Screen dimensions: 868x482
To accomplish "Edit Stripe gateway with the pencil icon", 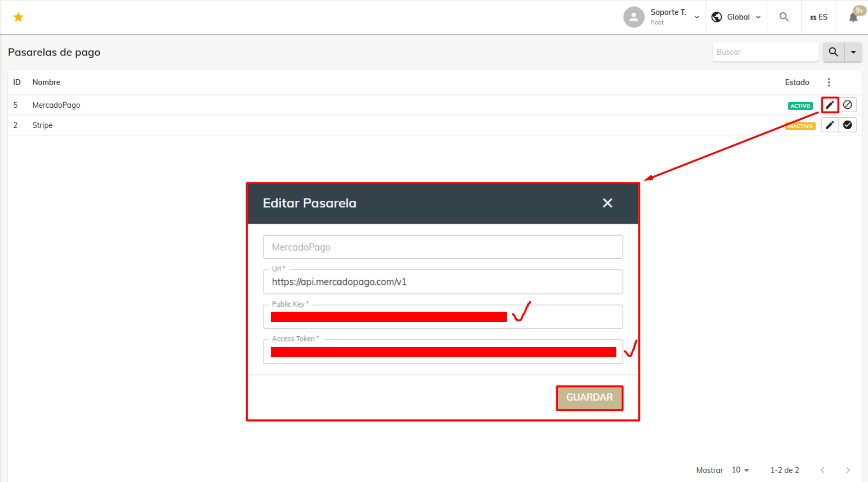I will 830,125.
